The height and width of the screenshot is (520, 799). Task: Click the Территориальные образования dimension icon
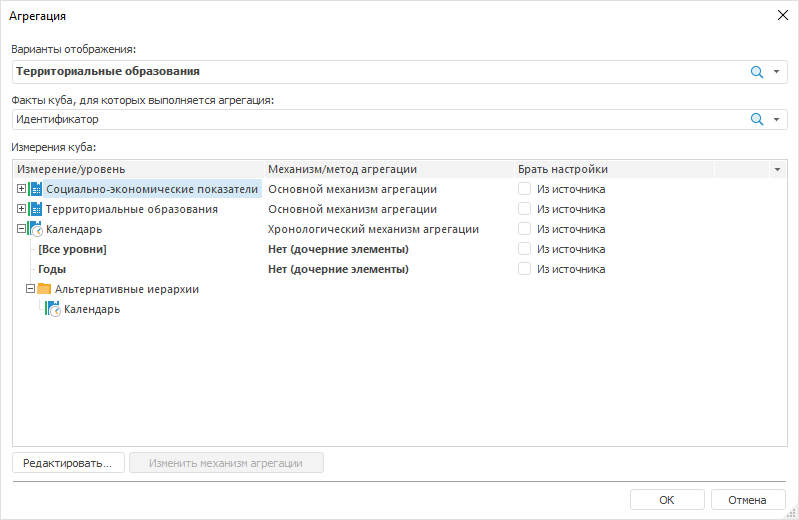[36, 209]
